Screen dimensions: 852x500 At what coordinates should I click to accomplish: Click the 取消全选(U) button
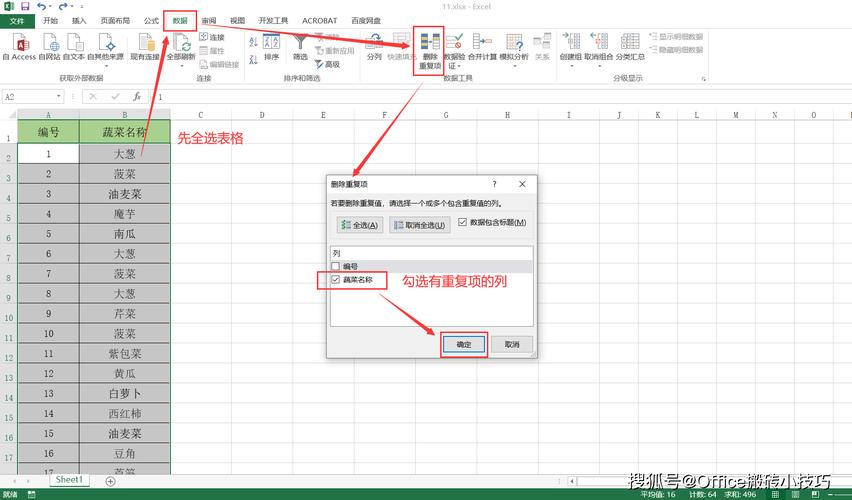(419, 224)
